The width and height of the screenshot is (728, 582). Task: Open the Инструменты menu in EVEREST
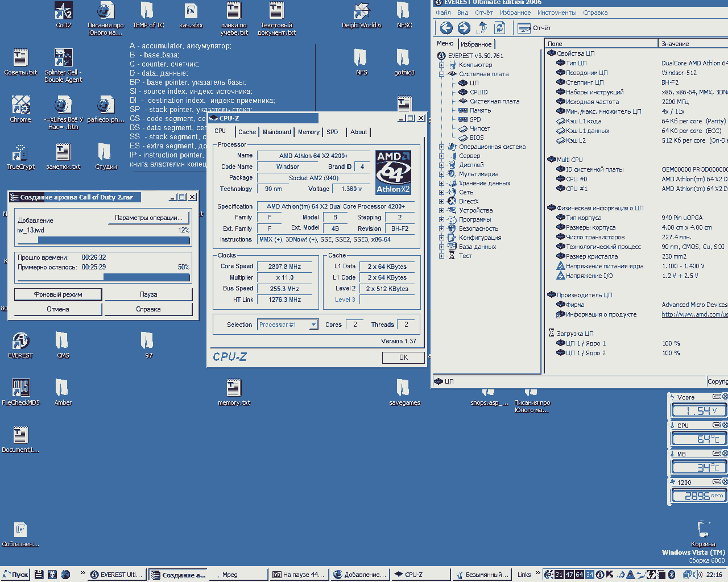tap(557, 13)
